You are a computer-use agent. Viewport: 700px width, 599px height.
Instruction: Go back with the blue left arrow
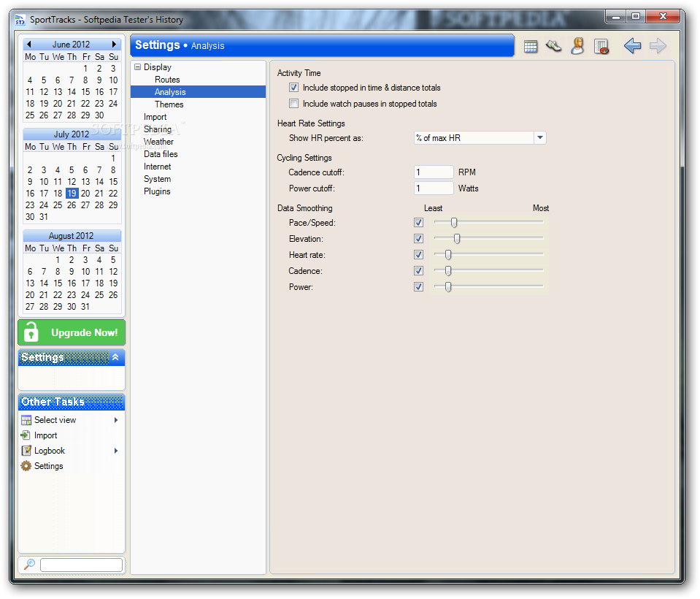633,45
